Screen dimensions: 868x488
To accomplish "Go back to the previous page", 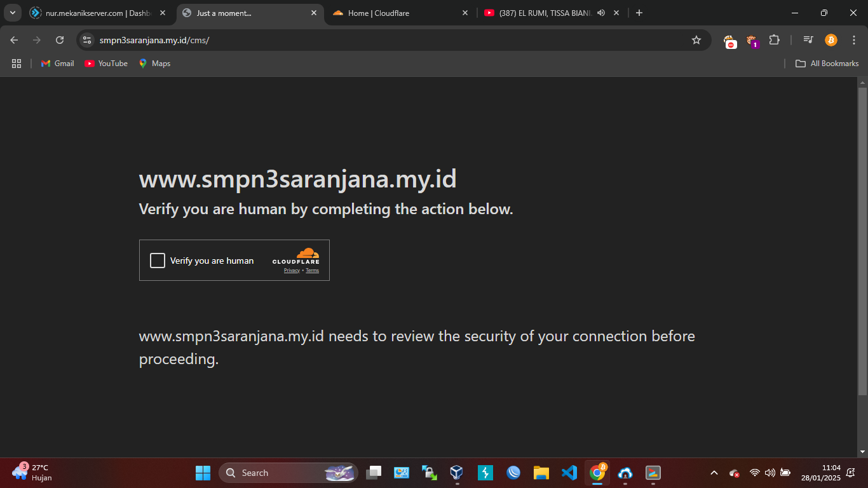I will (14, 40).
